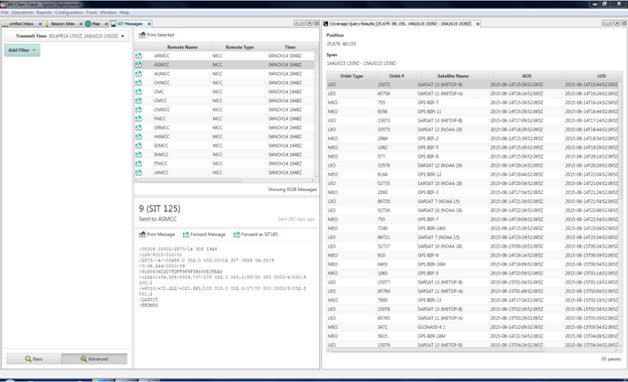Image resolution: width=628 pixels, height=382 pixels.
Task: Maximize the SIT Messages tab group
Action: point(316,23)
